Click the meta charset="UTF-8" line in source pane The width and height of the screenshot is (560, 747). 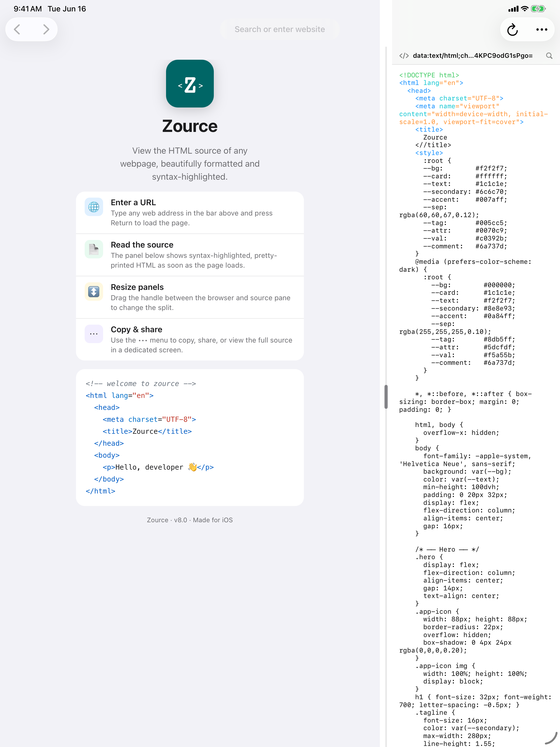pyautogui.click(x=459, y=98)
